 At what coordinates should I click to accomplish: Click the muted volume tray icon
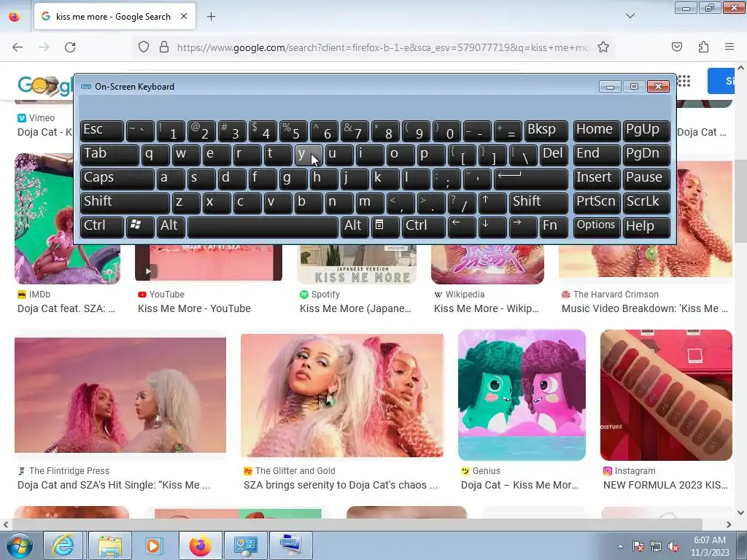coord(673,546)
